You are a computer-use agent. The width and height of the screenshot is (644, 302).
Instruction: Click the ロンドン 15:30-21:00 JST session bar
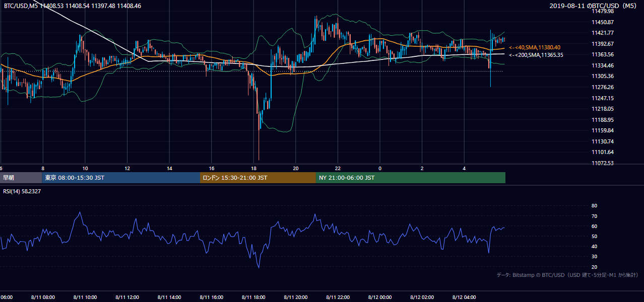(x=258, y=178)
